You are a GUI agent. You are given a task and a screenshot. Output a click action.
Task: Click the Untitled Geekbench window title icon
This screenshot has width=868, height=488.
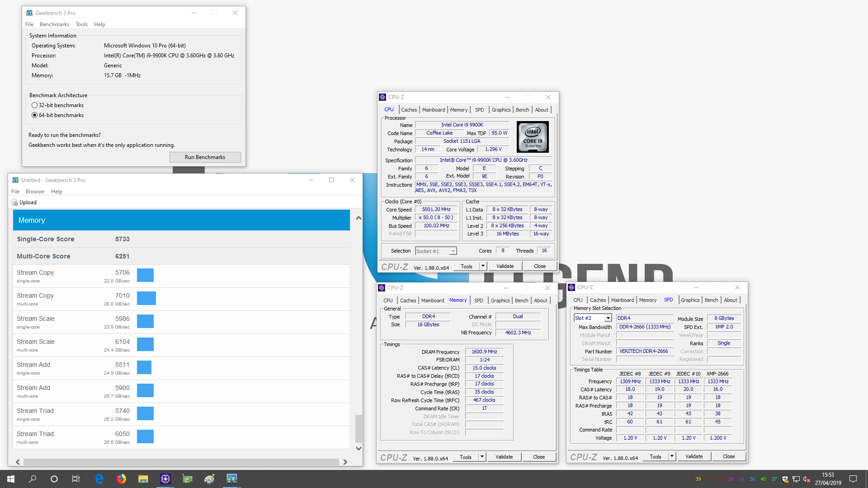coord(15,180)
